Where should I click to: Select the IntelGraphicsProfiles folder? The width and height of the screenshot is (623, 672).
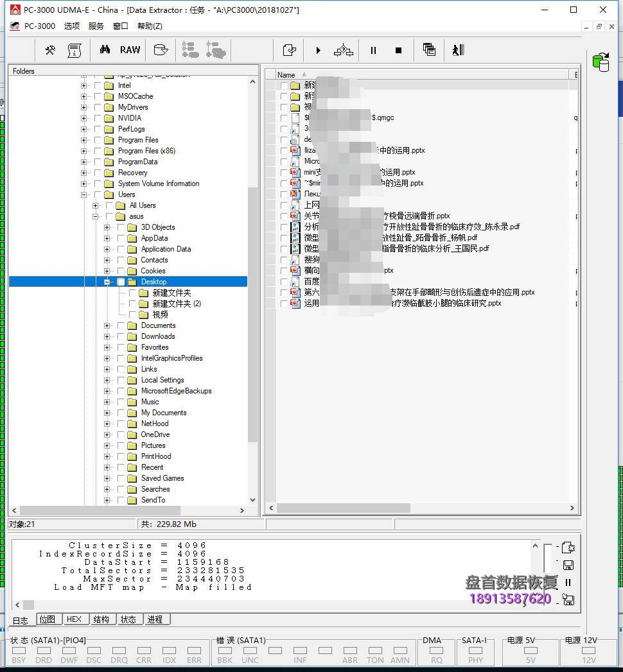click(172, 358)
